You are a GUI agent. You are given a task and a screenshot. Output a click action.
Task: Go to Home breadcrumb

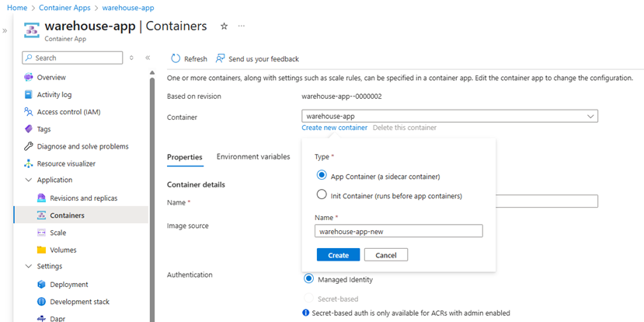(x=17, y=8)
